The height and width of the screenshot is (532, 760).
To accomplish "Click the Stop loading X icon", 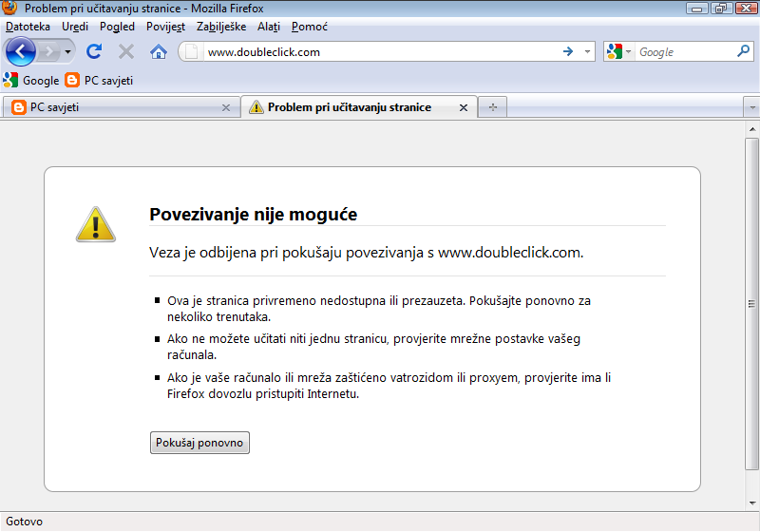I will (126, 51).
